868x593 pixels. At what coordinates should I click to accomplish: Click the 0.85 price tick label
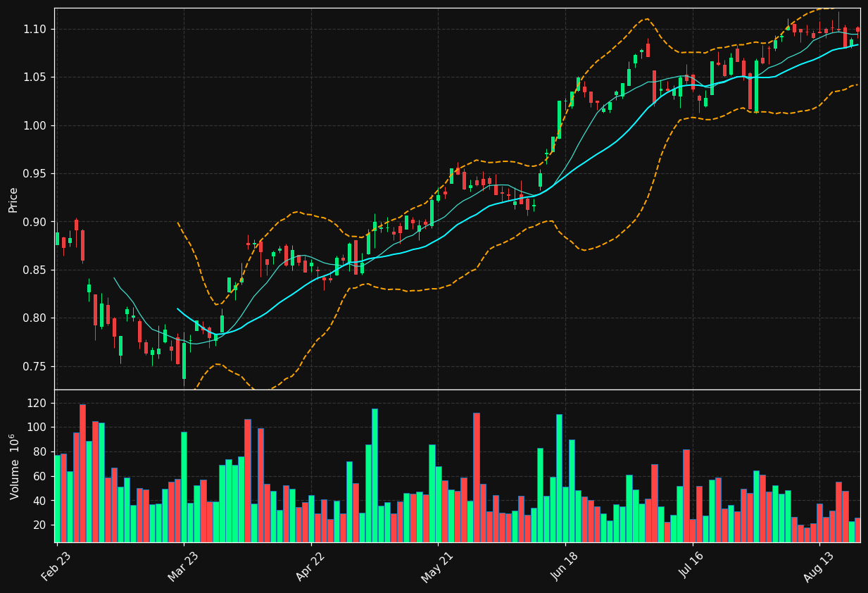pyautogui.click(x=36, y=270)
